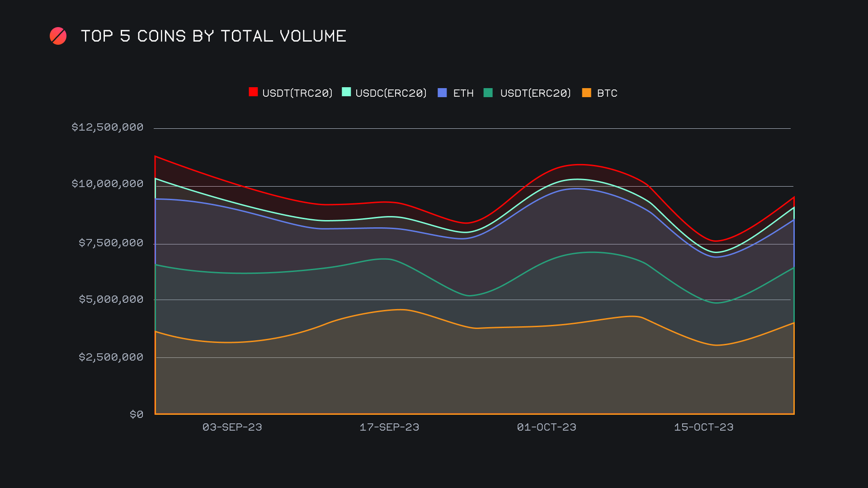Image resolution: width=868 pixels, height=488 pixels.
Task: Click the 17-SEP-23 x-axis date label
Action: [x=389, y=427]
